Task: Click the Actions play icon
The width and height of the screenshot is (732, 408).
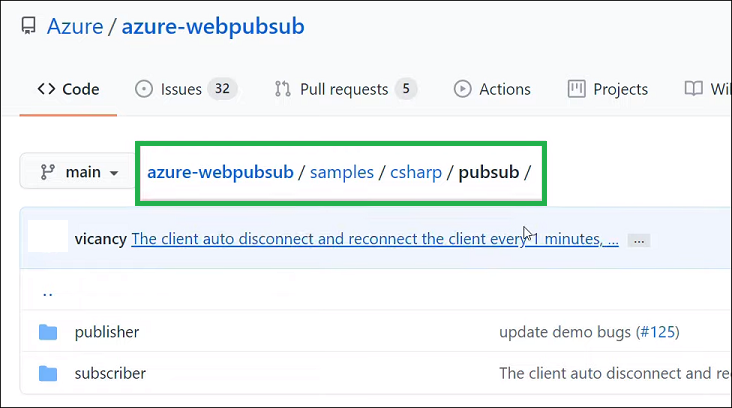Action: pyautogui.click(x=462, y=89)
